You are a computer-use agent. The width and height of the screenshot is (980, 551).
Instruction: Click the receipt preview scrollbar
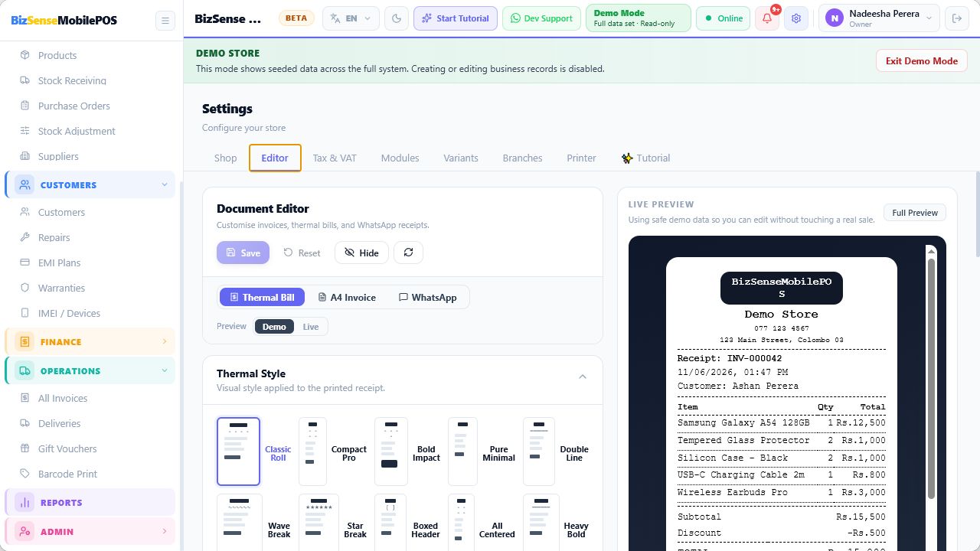click(x=931, y=379)
